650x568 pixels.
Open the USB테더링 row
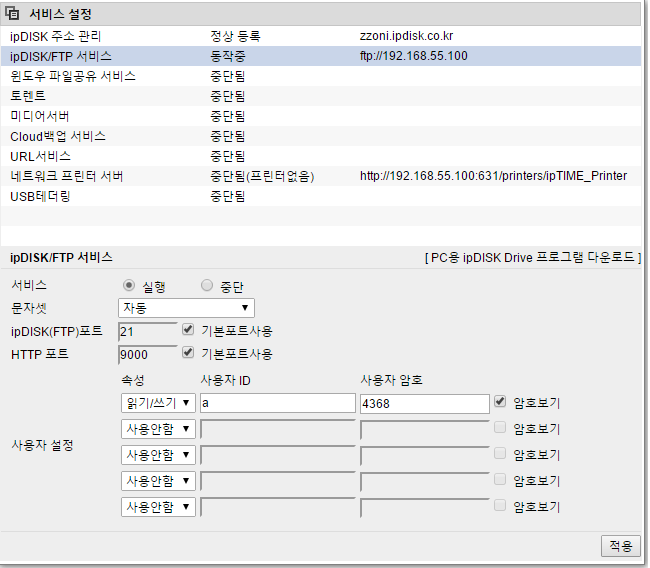[321, 196]
